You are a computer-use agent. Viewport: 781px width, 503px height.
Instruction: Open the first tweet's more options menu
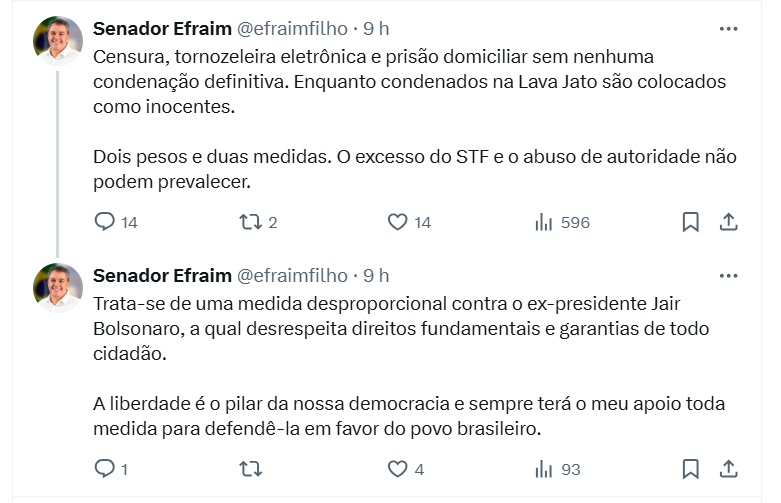729,29
